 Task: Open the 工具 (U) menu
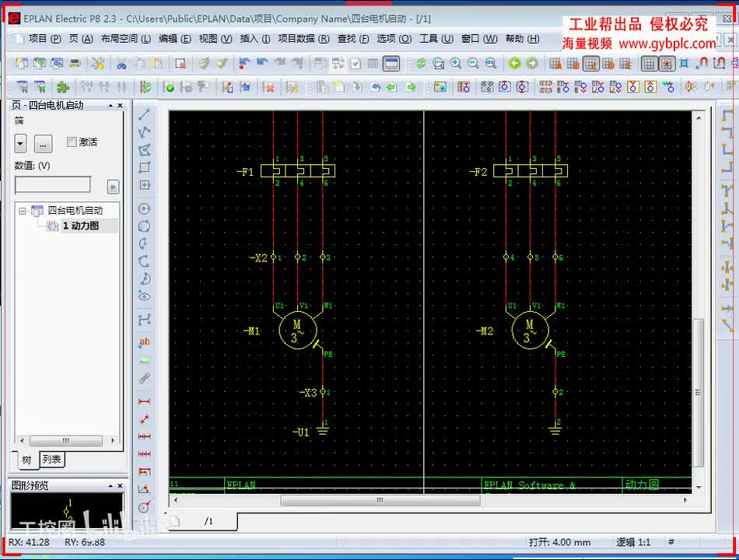point(436,39)
